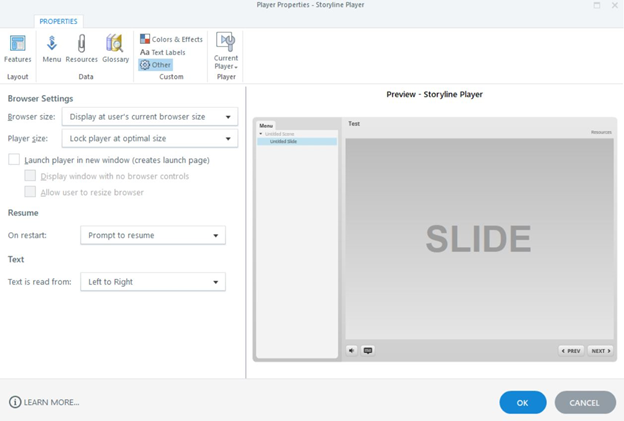Click OK to confirm player properties
This screenshot has width=624, height=421.
tap(523, 402)
